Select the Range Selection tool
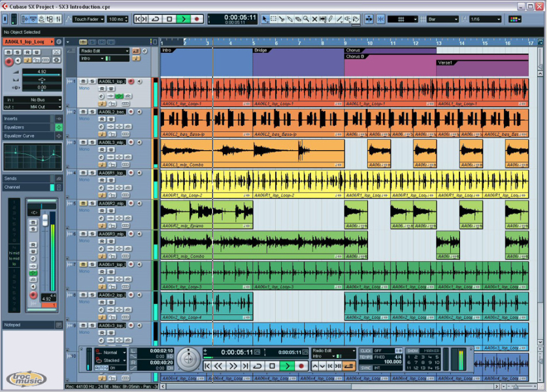 273,19
